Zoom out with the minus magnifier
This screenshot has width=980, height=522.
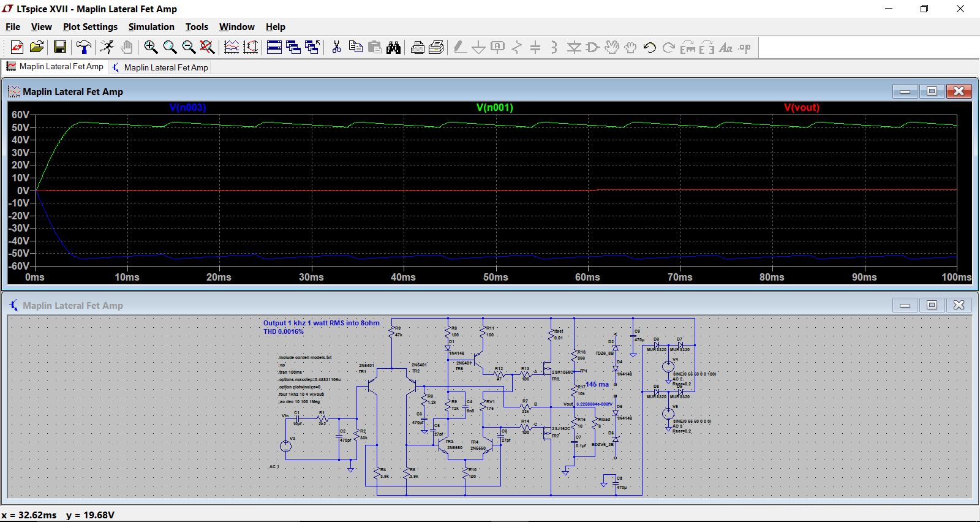tap(189, 47)
